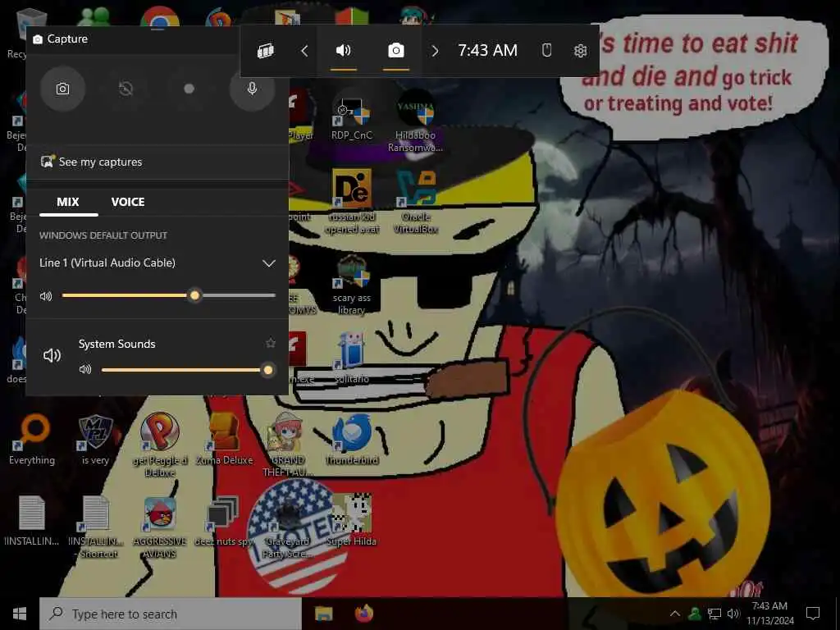Viewport: 840px width, 630px height.
Task: Adjust the System Sounds volume slider handle
Action: [268, 370]
